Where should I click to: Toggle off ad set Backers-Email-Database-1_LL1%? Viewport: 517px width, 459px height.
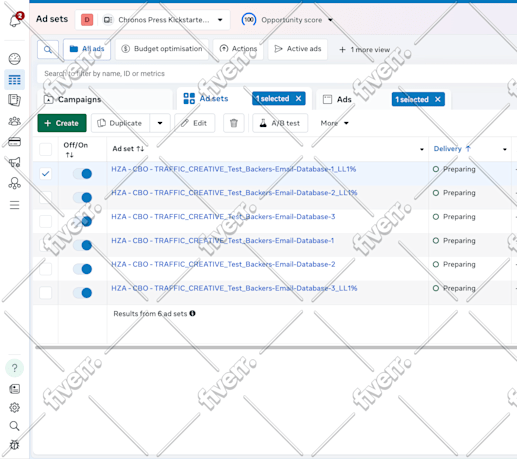[82, 173]
